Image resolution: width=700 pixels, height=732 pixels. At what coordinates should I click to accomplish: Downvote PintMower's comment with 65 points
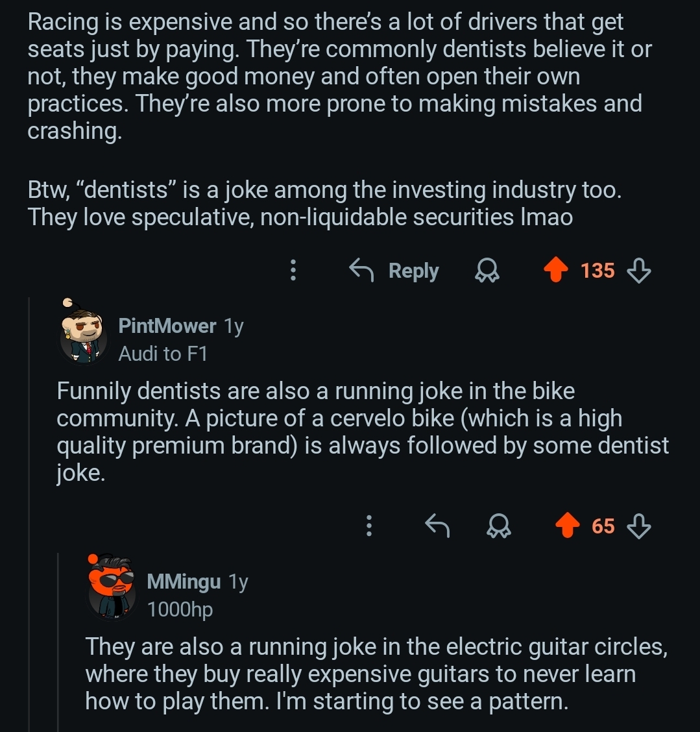(x=640, y=525)
